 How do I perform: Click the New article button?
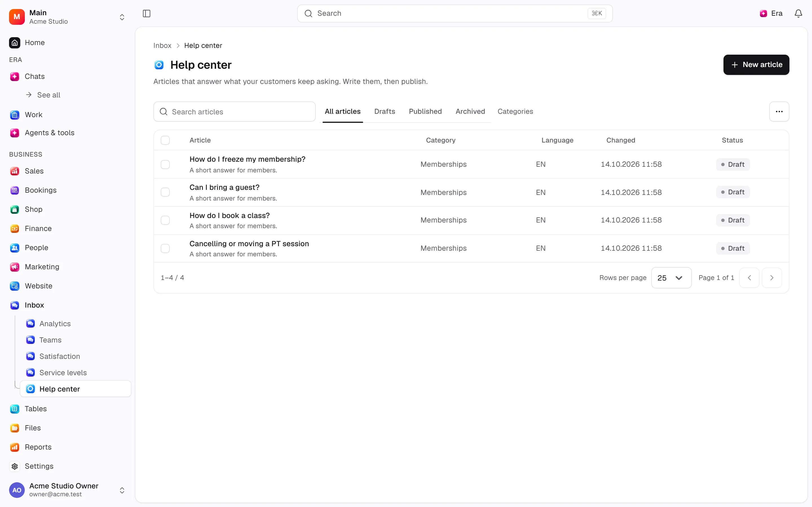coord(756,65)
